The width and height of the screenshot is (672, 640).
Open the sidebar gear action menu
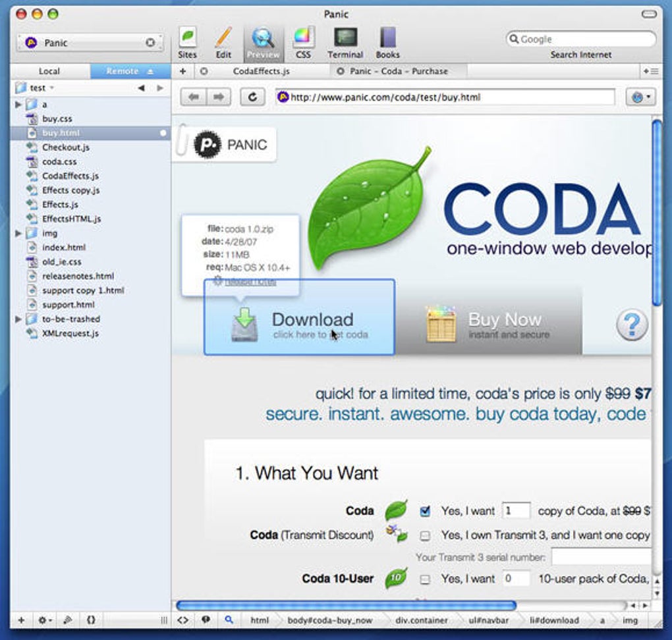[x=45, y=620]
